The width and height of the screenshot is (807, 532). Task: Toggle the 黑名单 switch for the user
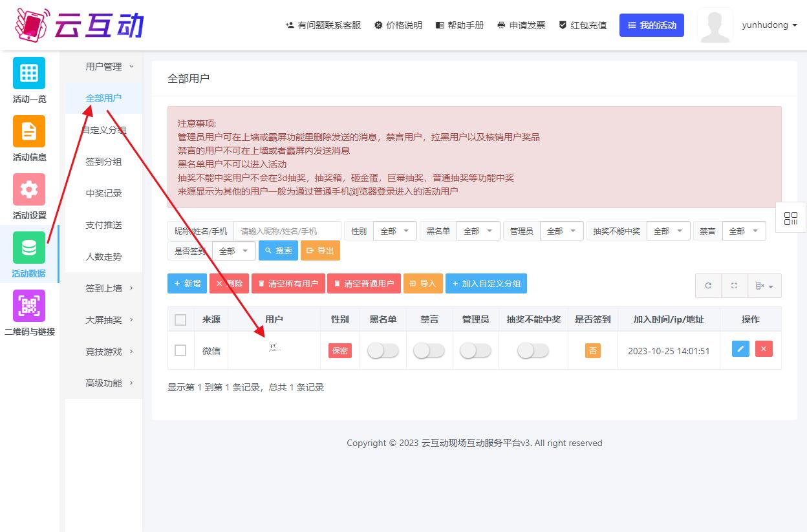(383, 350)
